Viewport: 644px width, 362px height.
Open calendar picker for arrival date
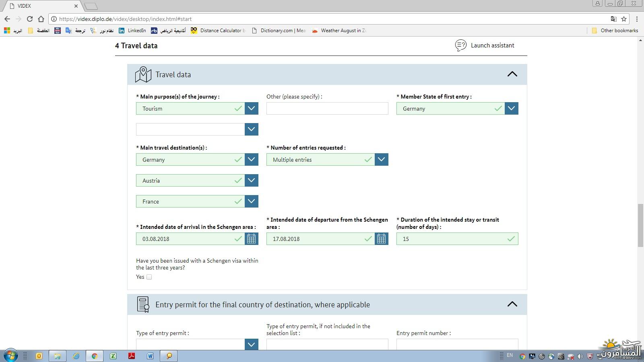click(251, 239)
